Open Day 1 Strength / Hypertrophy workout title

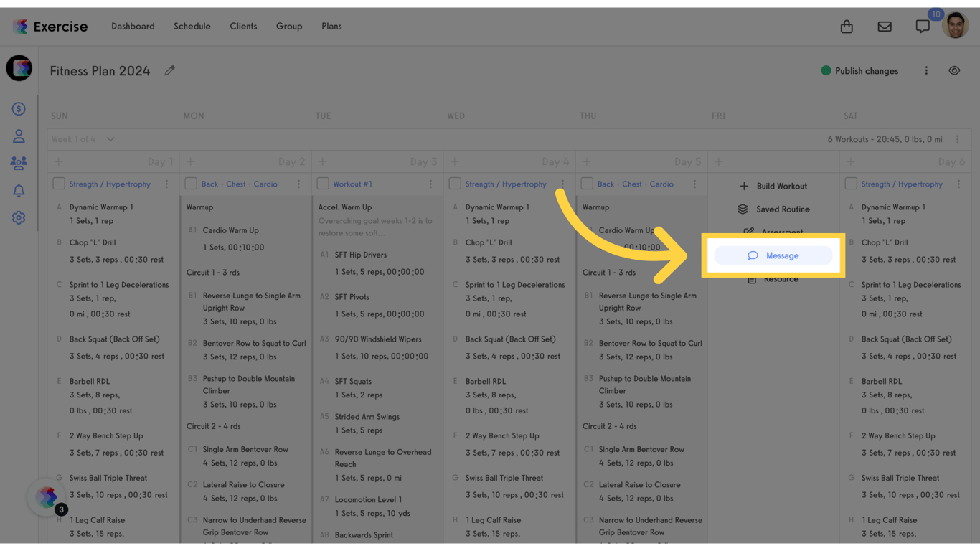(110, 184)
